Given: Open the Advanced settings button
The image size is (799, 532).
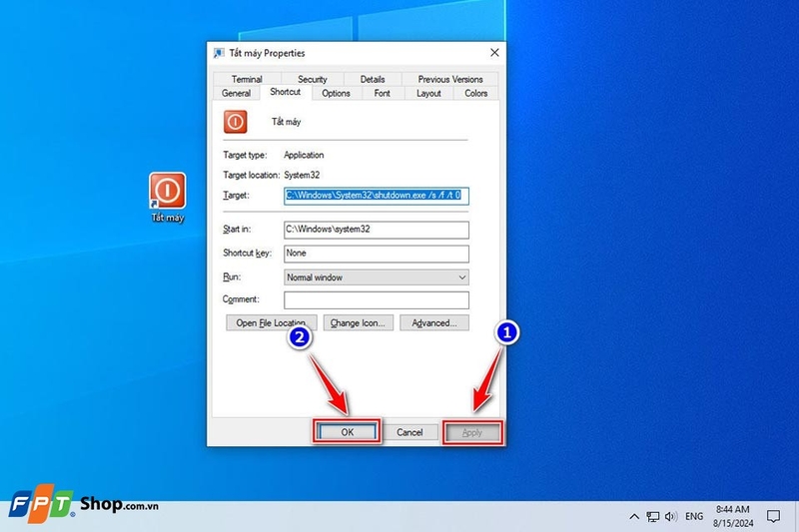Looking at the screenshot, I should [434, 322].
